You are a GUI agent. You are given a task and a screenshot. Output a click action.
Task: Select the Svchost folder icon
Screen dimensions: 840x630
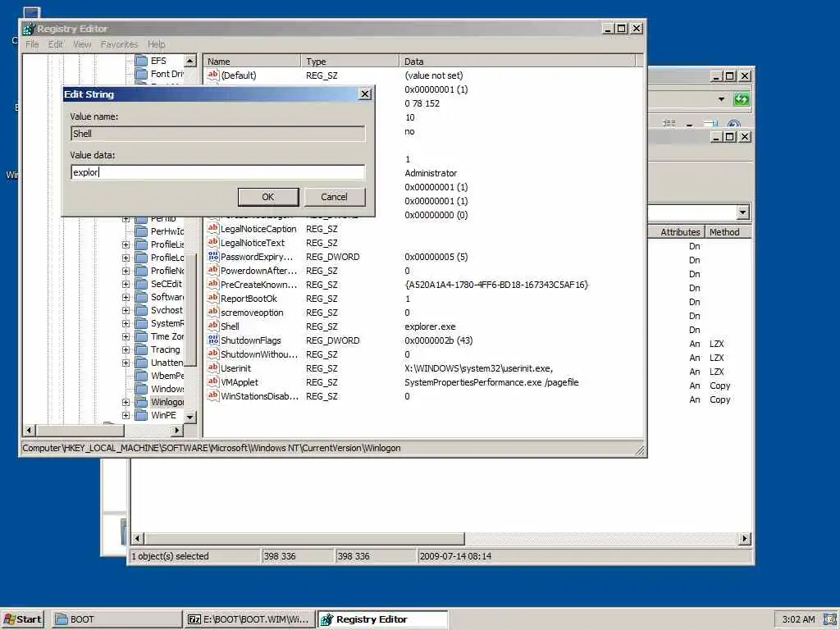[x=141, y=310]
